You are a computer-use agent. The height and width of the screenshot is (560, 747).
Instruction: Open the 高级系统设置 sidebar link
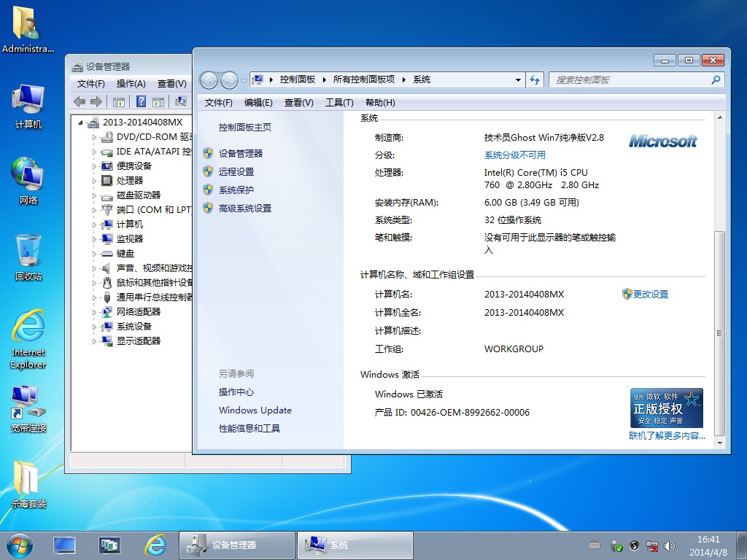(x=244, y=208)
